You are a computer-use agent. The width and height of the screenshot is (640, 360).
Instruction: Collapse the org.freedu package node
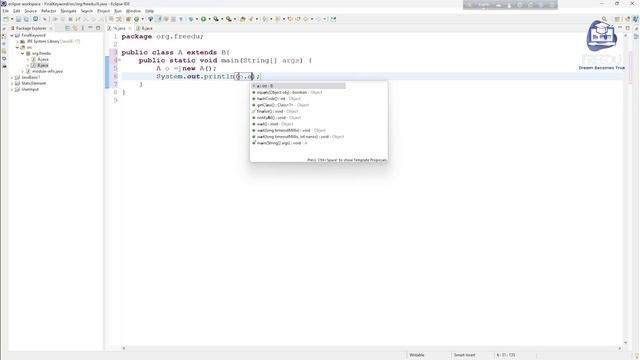point(23,53)
